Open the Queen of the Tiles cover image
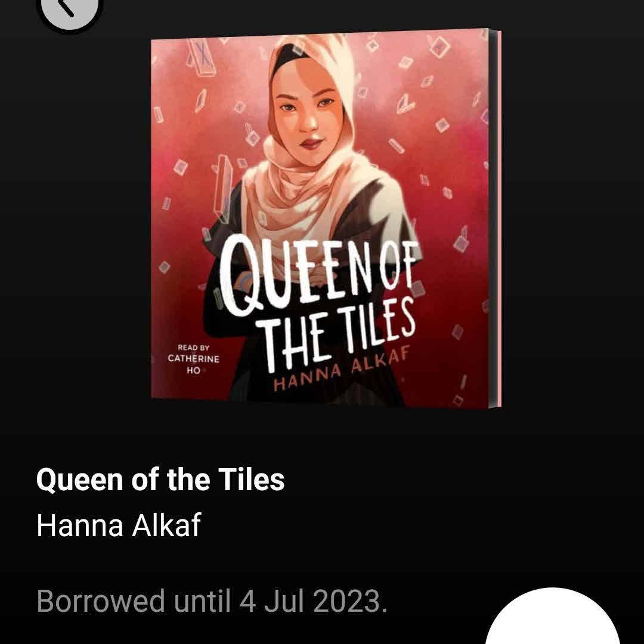Viewport: 644px width, 644px height. pyautogui.click(x=326, y=218)
